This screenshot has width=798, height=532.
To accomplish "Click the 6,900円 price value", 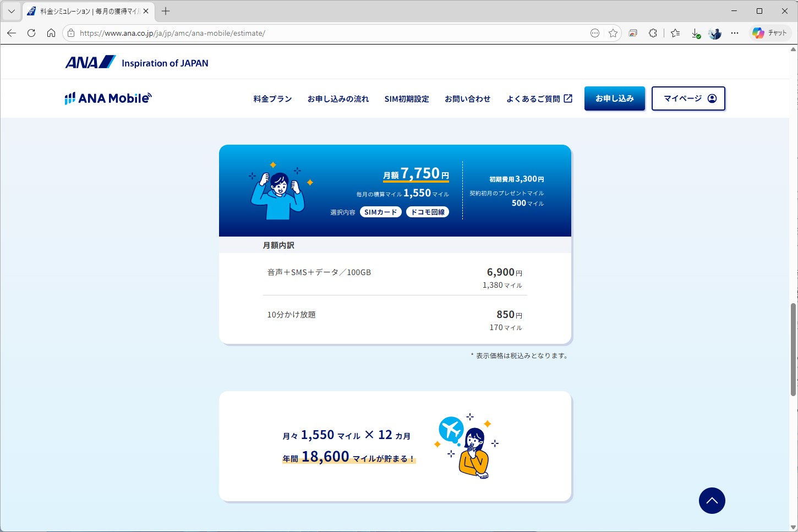I will (505, 272).
